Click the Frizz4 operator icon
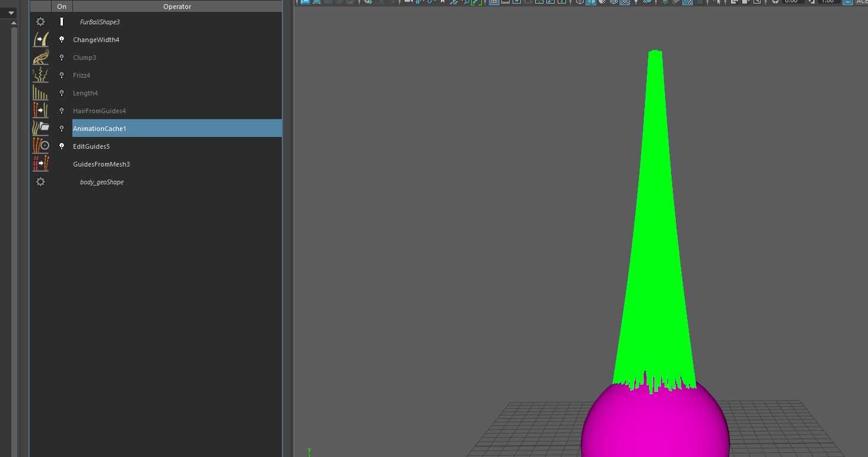Viewport: 868px width, 457px height. coord(40,75)
